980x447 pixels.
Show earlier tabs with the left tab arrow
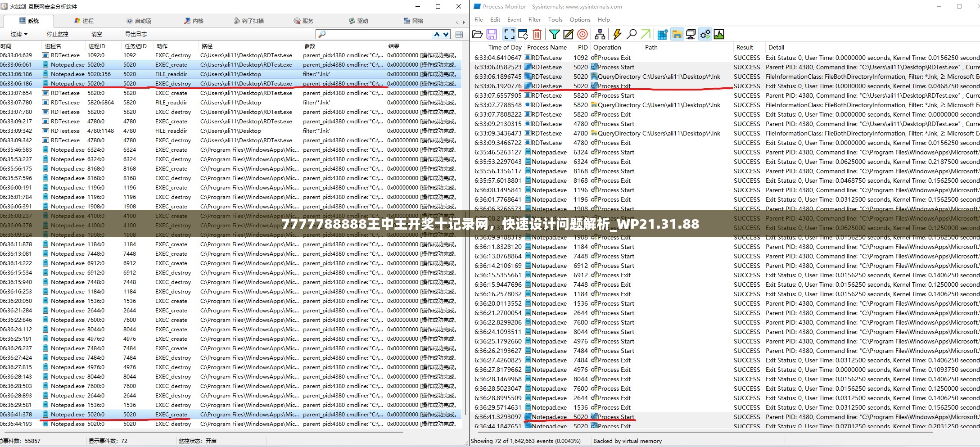[x=457, y=22]
